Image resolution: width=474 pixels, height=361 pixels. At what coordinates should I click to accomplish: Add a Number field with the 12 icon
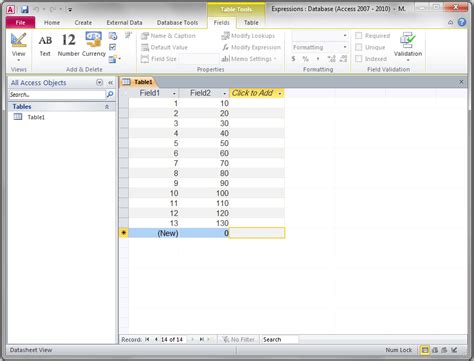[x=69, y=45]
